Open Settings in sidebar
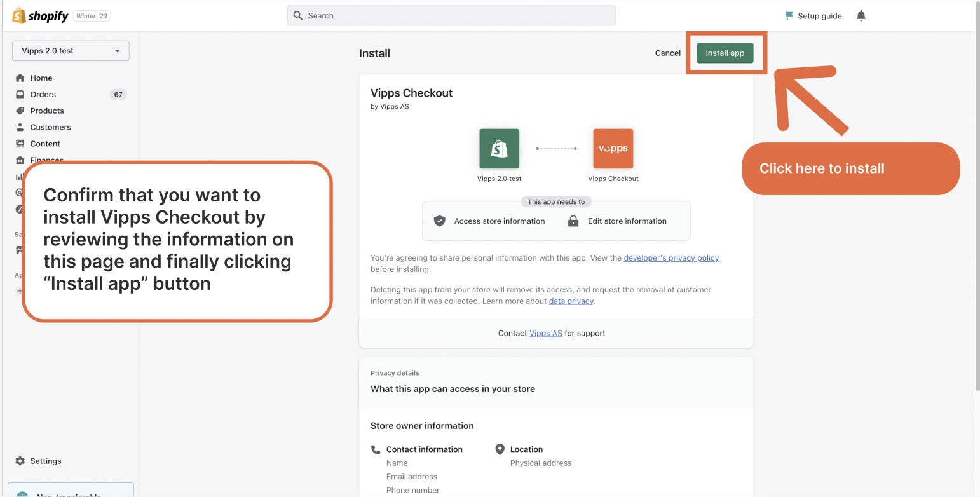The width and height of the screenshot is (980, 497). click(46, 461)
